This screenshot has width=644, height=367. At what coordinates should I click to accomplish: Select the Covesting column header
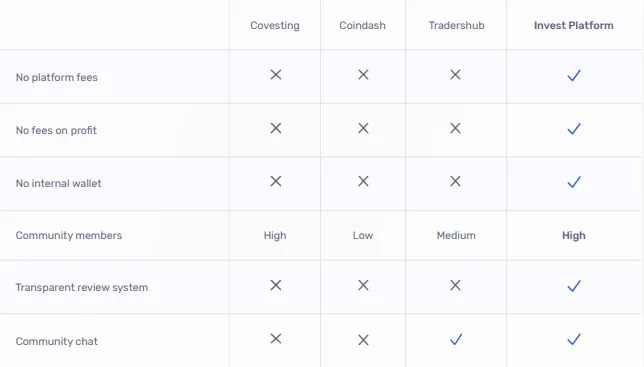[x=275, y=25]
